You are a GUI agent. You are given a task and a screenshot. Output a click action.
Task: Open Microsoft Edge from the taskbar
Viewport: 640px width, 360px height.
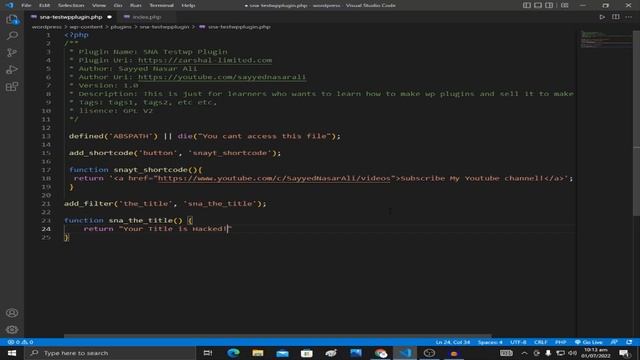click(x=233, y=353)
